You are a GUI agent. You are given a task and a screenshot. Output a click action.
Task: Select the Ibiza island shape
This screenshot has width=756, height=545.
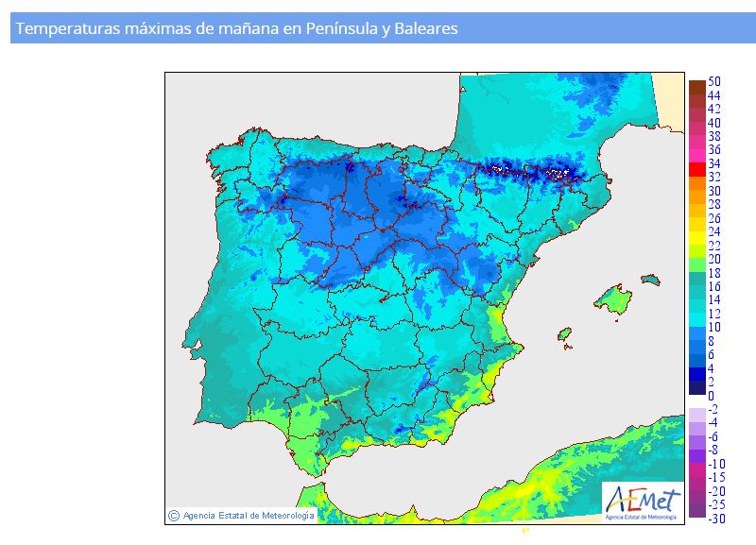click(x=565, y=334)
